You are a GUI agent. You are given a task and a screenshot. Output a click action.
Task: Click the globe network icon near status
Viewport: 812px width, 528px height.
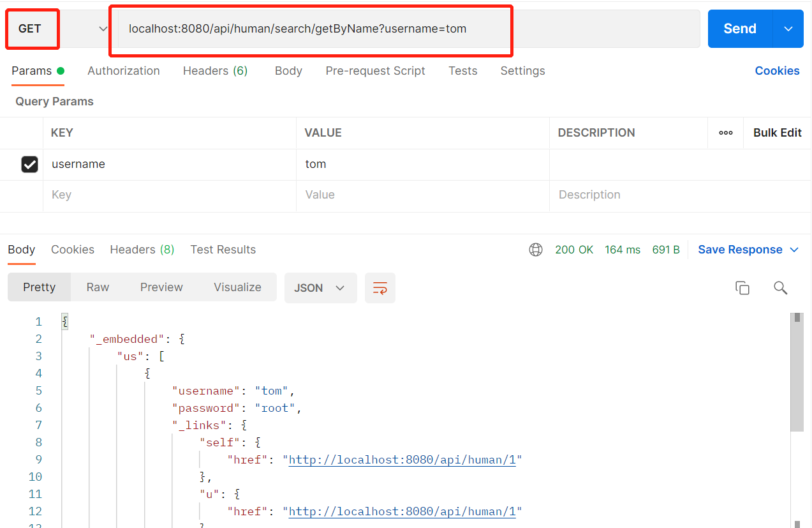pyautogui.click(x=536, y=250)
